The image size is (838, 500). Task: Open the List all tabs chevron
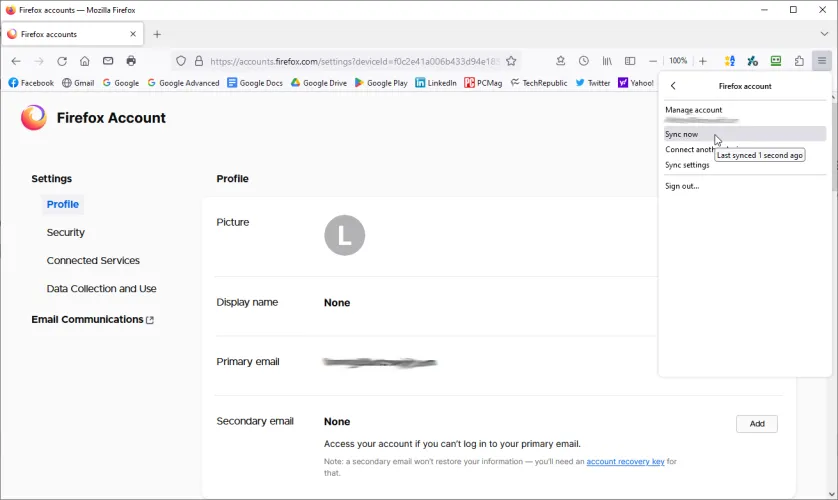point(824,34)
